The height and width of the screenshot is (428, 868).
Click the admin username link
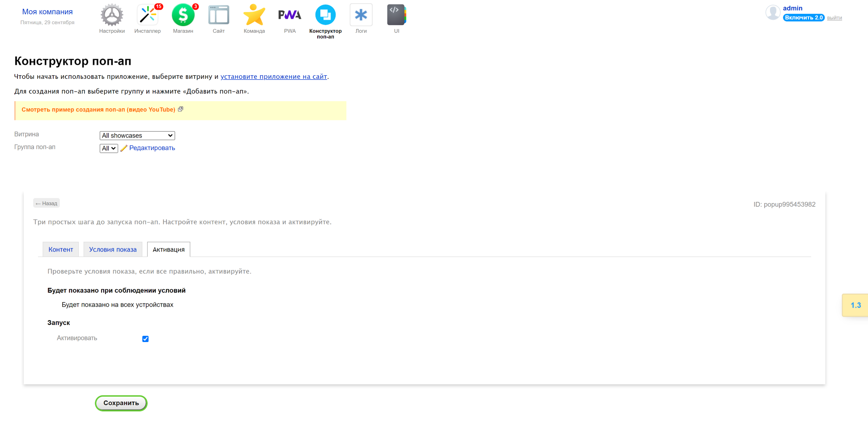[x=792, y=8]
